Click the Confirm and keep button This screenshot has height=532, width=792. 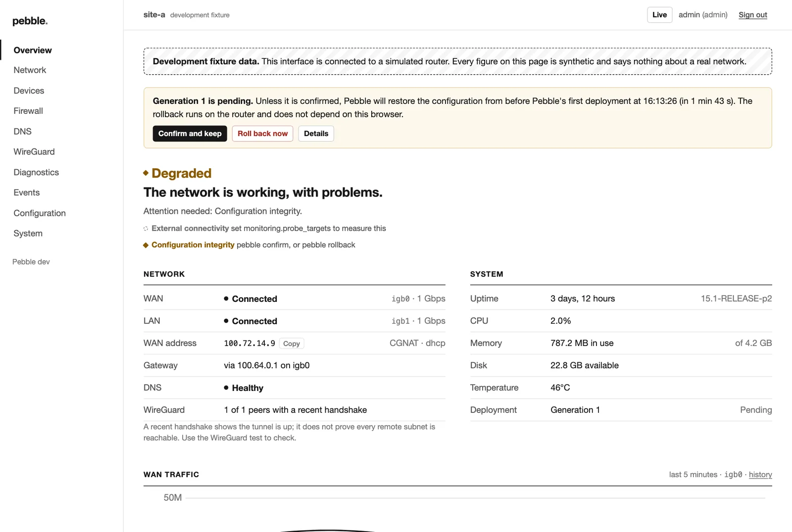(x=190, y=134)
